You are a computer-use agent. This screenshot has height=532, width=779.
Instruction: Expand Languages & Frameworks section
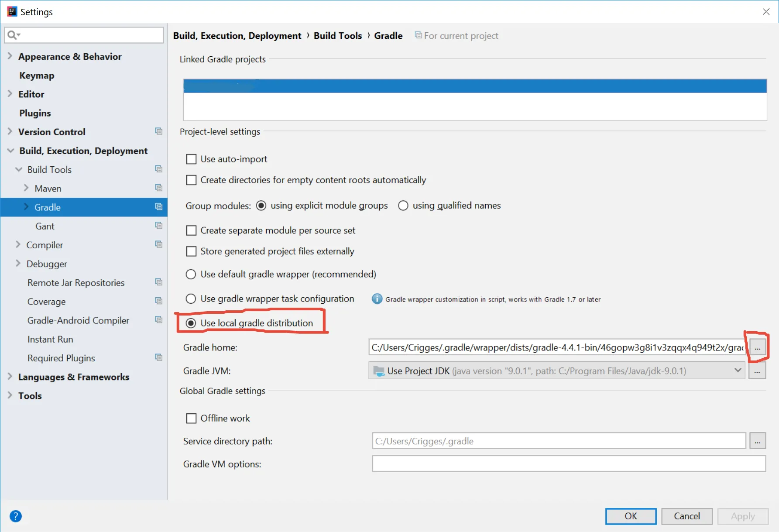[10, 376]
